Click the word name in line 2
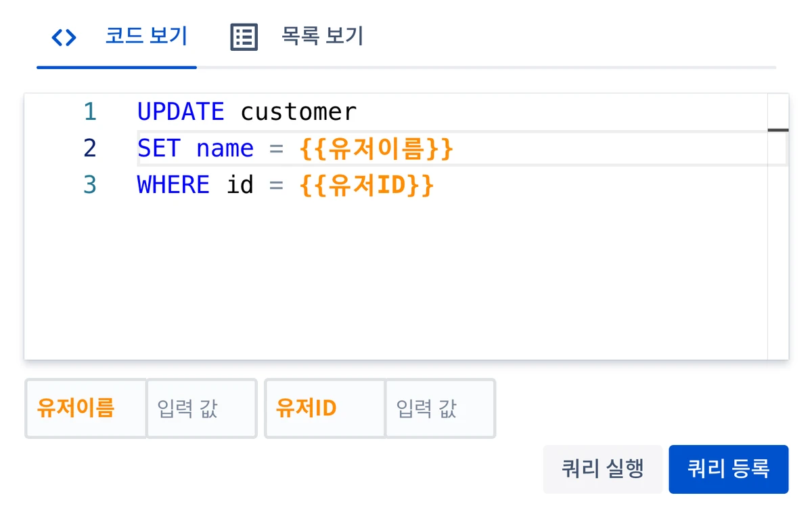812x508 pixels. tap(225, 148)
